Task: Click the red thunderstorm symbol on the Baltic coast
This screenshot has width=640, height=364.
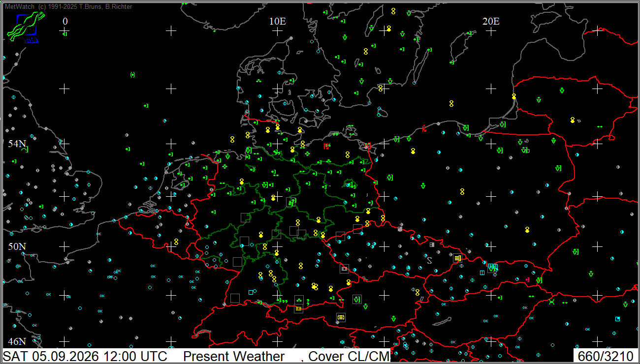Action: point(424,128)
